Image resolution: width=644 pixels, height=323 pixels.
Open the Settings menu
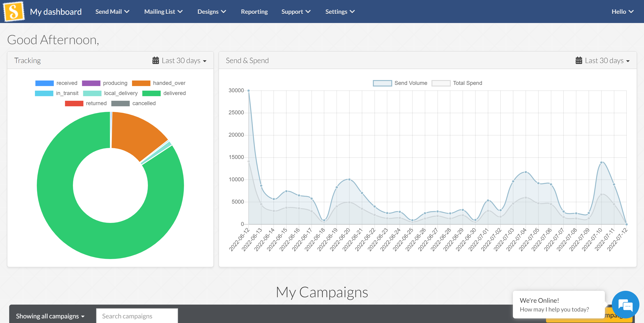click(x=339, y=11)
